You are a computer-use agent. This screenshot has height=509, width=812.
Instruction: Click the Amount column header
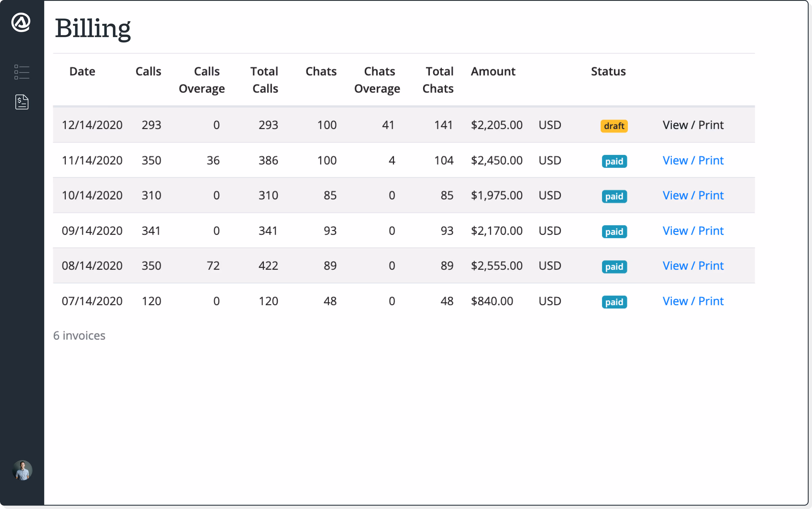click(x=493, y=71)
